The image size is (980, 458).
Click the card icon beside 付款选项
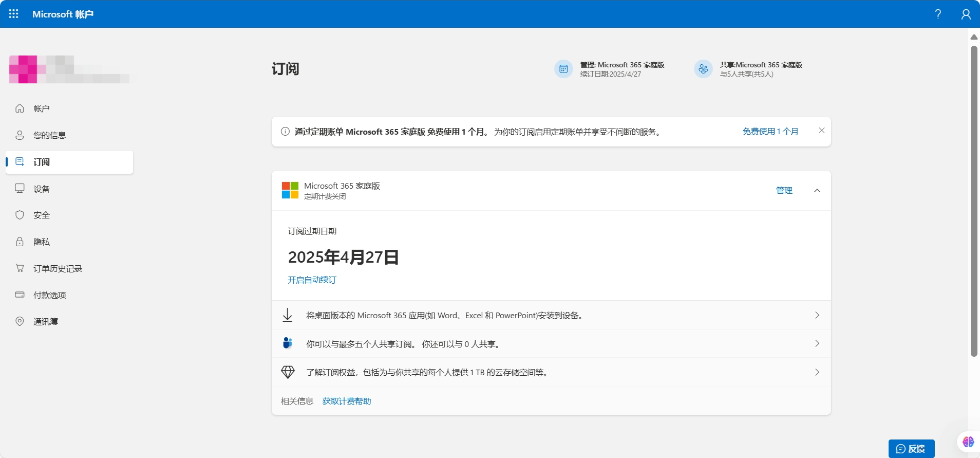coord(20,295)
